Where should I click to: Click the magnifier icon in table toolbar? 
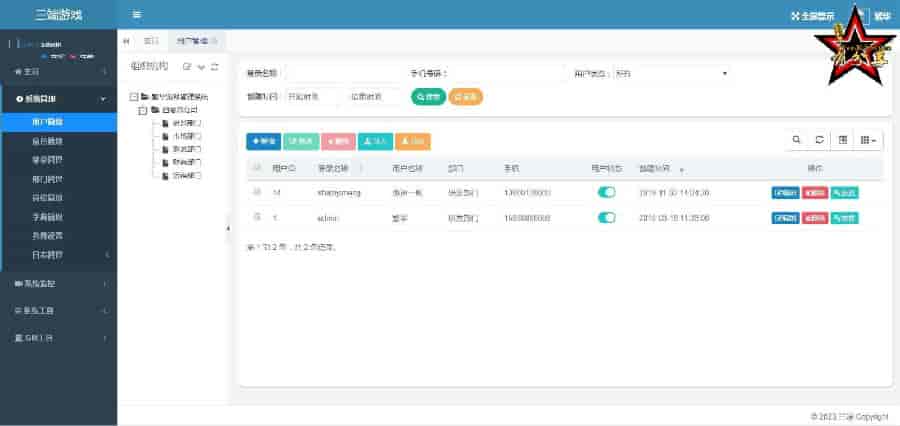click(x=796, y=141)
